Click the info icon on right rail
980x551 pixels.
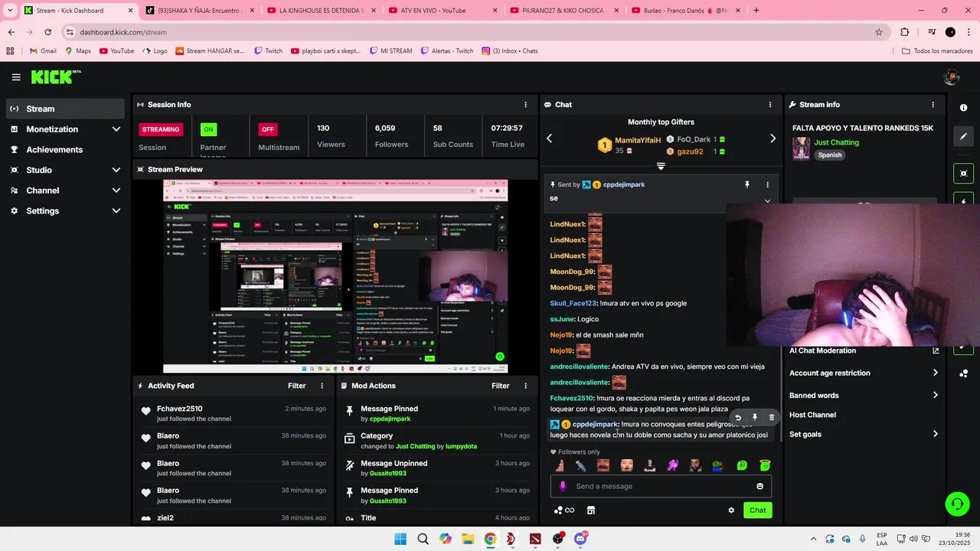[x=964, y=108]
